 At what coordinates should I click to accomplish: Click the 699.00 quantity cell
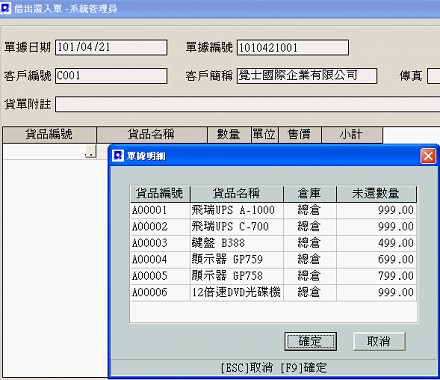coord(377,260)
